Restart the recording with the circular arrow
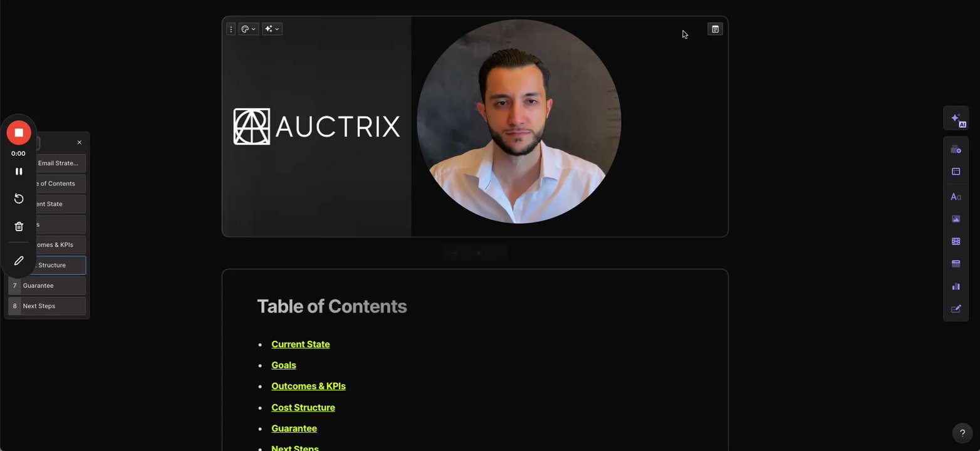This screenshot has height=451, width=980. tap(19, 199)
